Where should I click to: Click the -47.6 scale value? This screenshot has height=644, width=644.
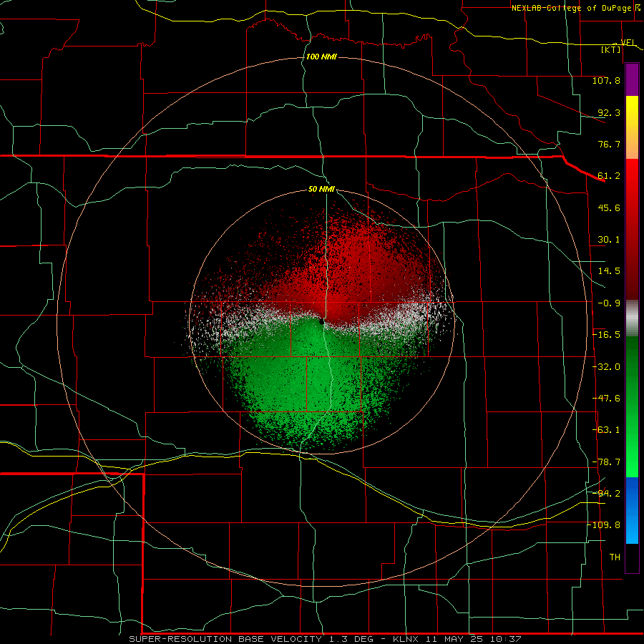(x=606, y=399)
